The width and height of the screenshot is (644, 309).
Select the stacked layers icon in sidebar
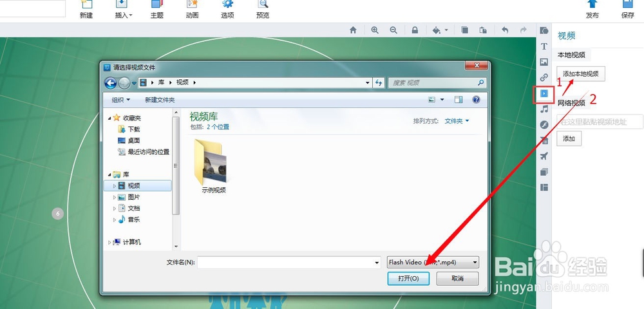click(544, 172)
